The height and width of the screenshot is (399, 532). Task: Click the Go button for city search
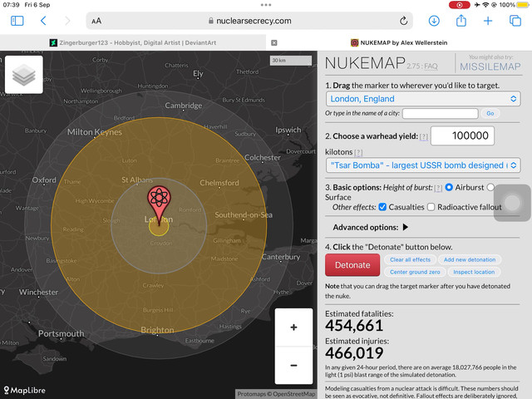(490, 113)
